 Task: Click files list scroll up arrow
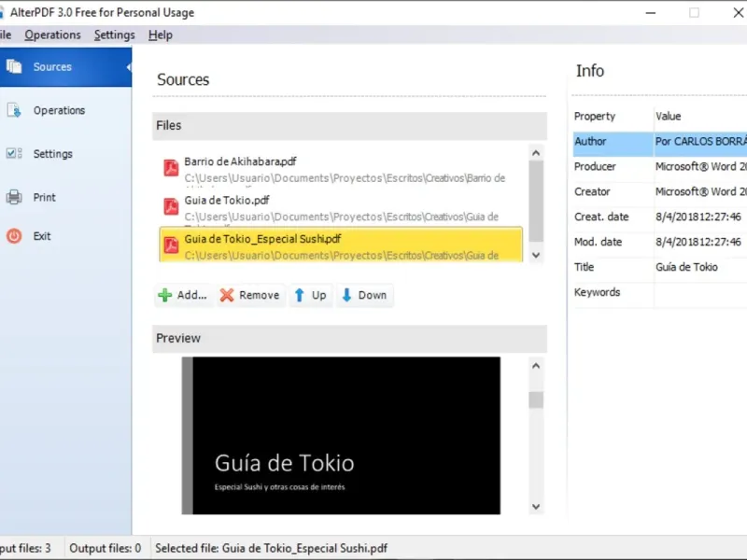coord(536,153)
